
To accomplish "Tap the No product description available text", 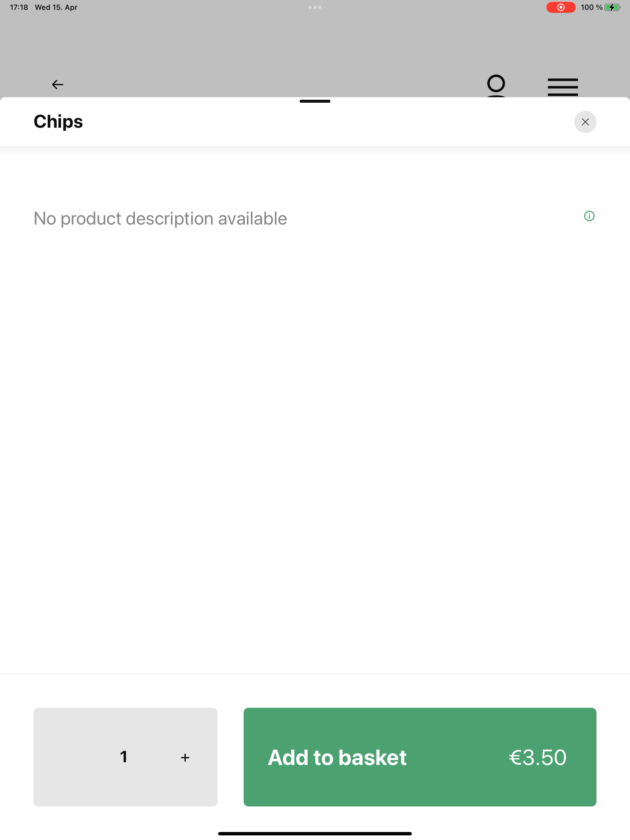I will pyautogui.click(x=160, y=218).
